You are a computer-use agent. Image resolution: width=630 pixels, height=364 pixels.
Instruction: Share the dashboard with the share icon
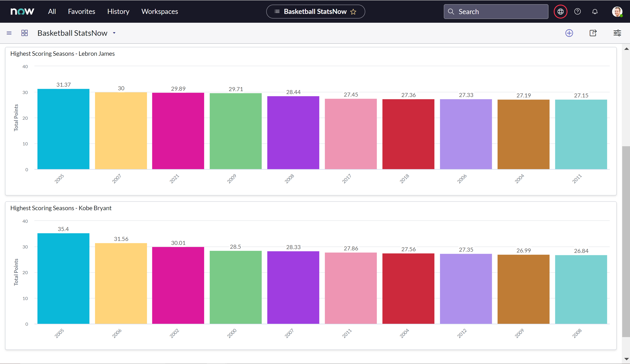click(593, 33)
